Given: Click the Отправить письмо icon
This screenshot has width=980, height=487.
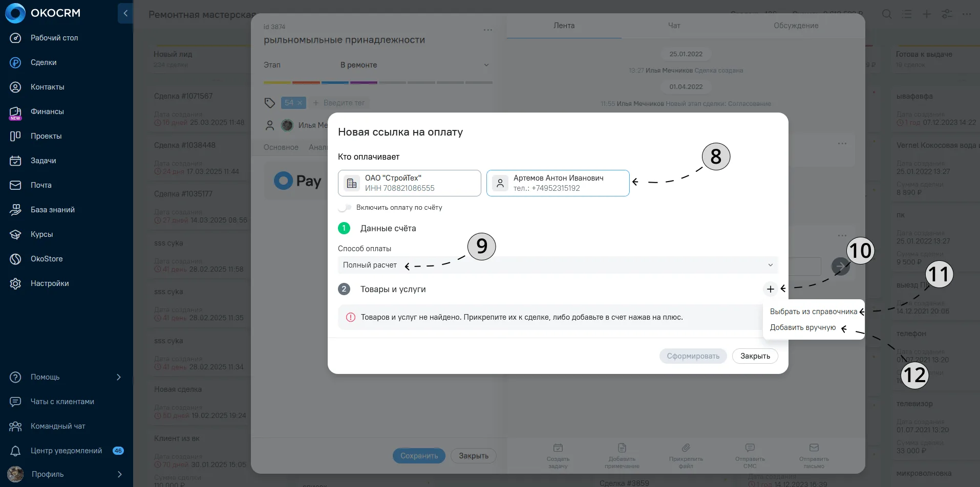Looking at the screenshot, I should pos(814,448).
